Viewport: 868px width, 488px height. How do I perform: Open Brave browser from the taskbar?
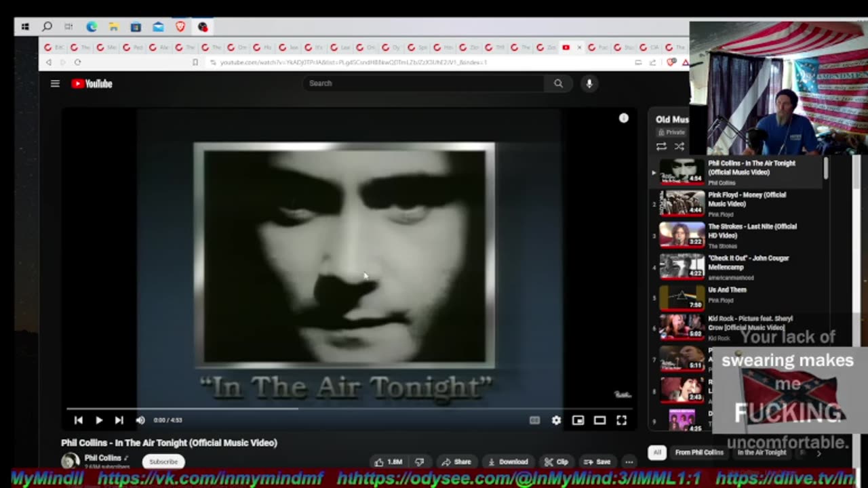click(180, 27)
